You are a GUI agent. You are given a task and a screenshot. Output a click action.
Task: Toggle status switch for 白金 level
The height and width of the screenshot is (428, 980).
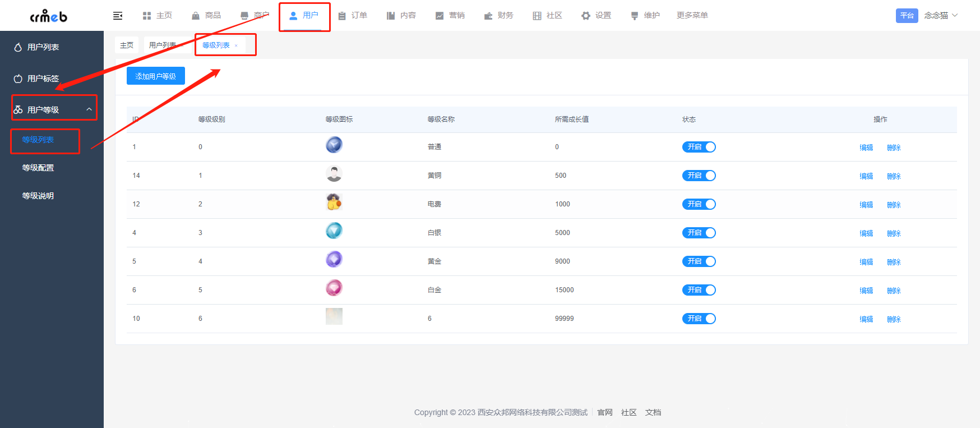click(699, 290)
